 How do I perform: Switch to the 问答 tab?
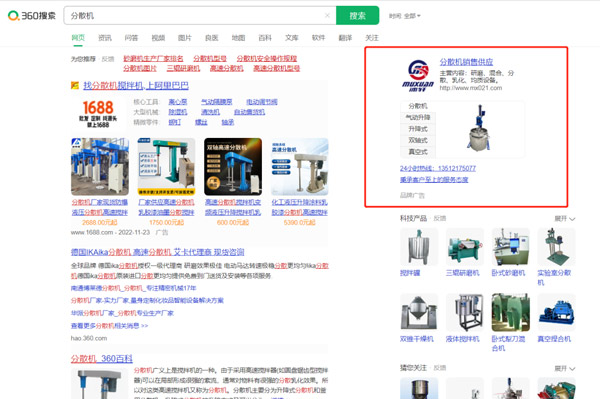pyautogui.click(x=131, y=37)
